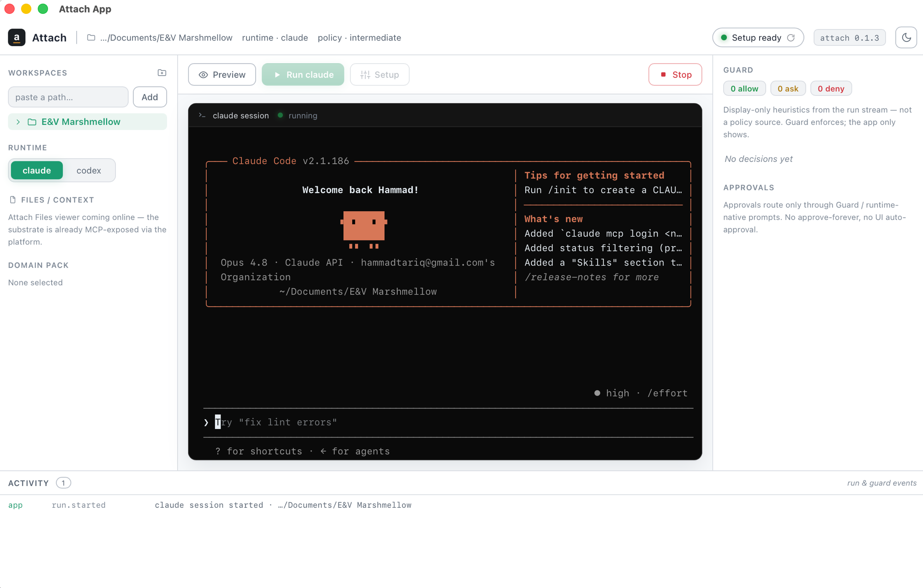The height and width of the screenshot is (588, 923).
Task: Click the 0 allow guard badge
Action: [x=744, y=89]
